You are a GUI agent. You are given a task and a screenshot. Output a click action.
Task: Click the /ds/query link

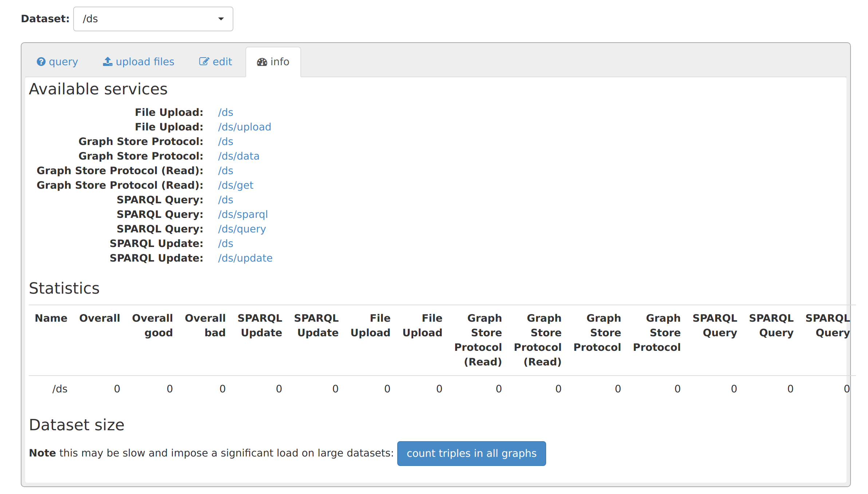pyautogui.click(x=242, y=229)
